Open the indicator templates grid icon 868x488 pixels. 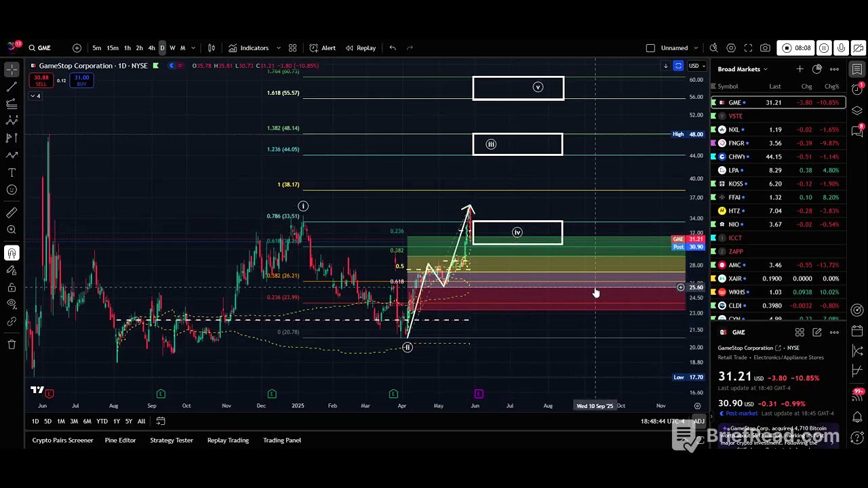click(x=292, y=48)
